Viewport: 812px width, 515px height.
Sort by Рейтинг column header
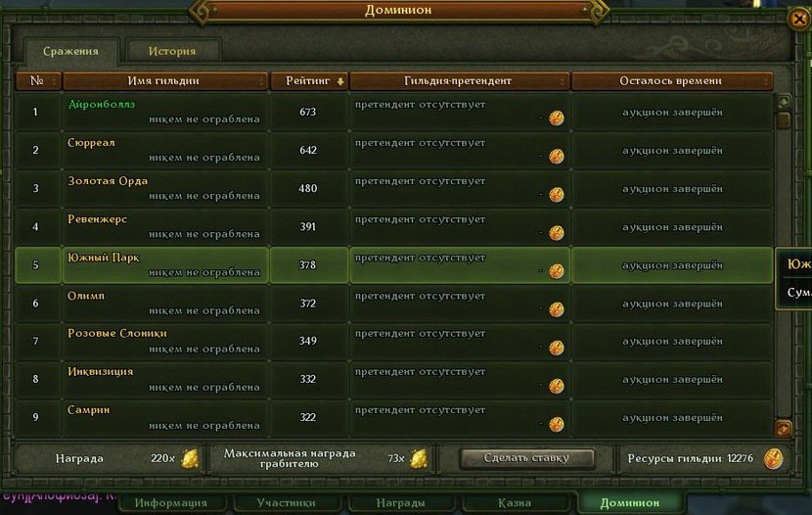310,81
